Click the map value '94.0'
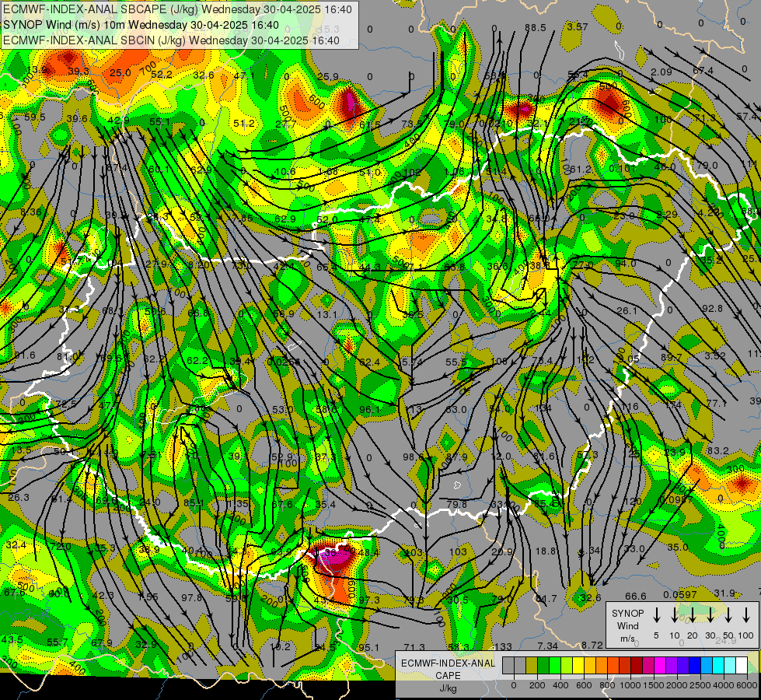The image size is (761, 700). point(625,264)
